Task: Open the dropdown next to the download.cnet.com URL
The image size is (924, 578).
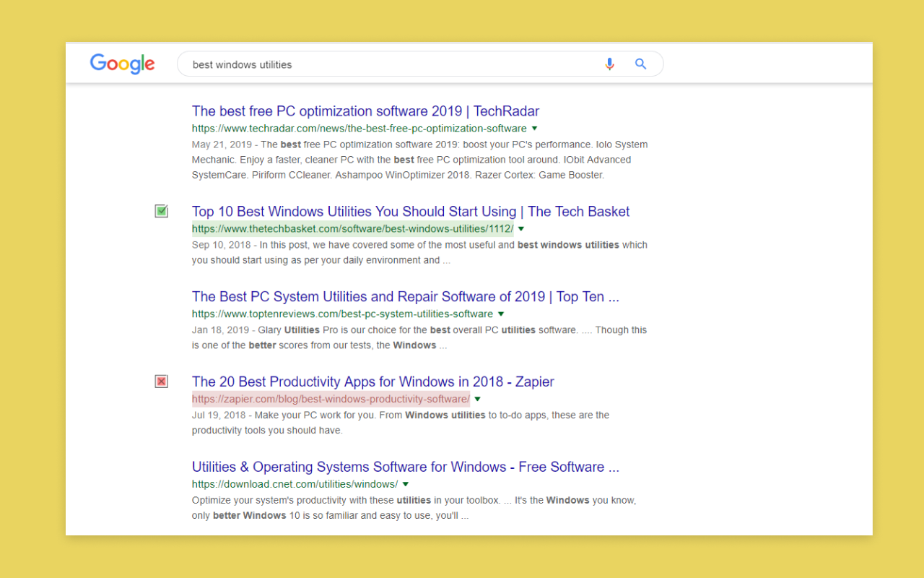Action: pos(405,484)
